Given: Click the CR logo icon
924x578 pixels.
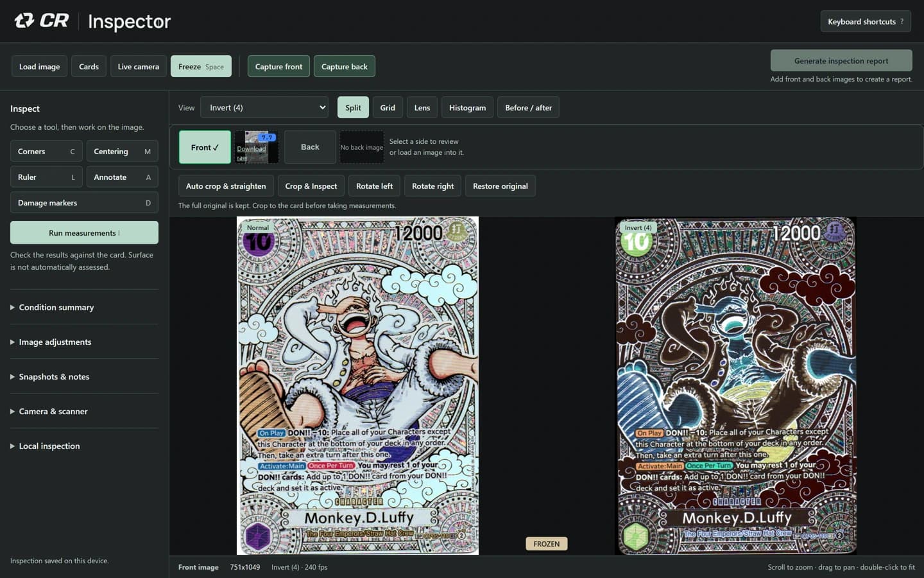Looking at the screenshot, I should [24, 21].
